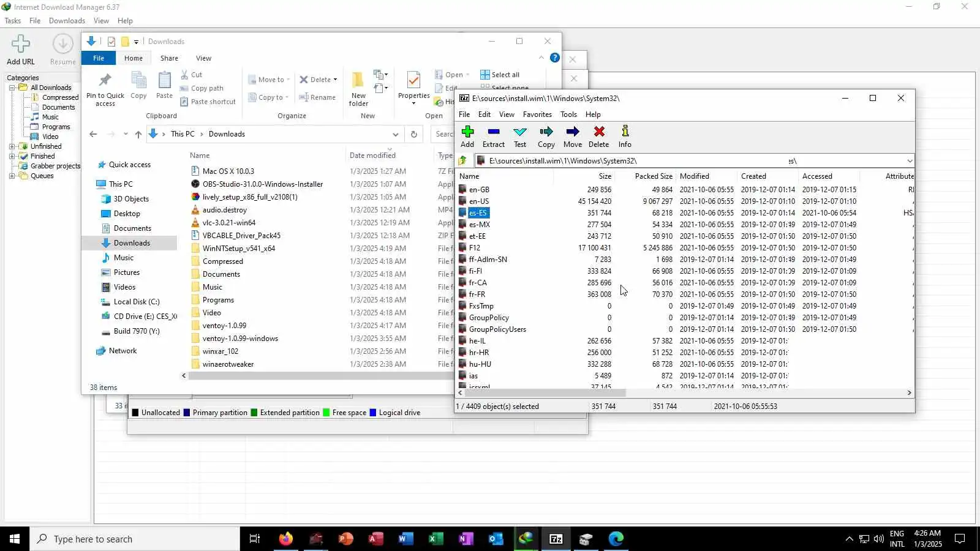This screenshot has width=980, height=551.
Task: Switch to the Share tab in Explorer
Action: [169, 58]
